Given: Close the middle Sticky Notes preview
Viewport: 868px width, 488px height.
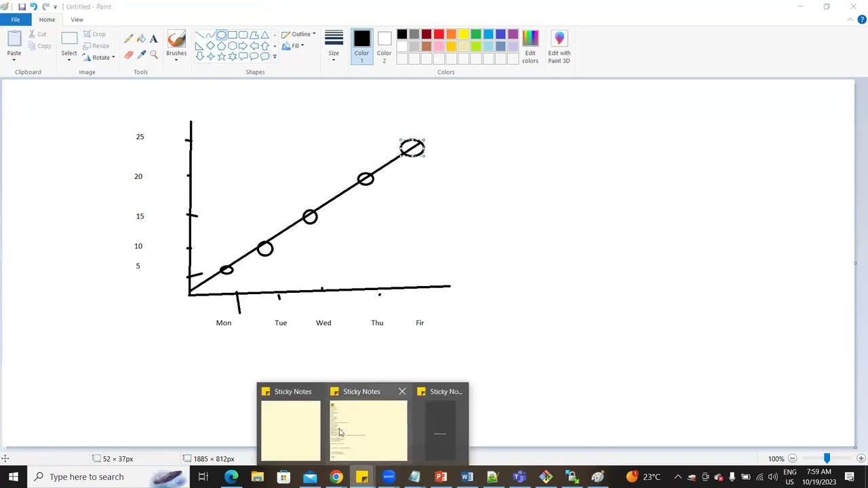Looking at the screenshot, I should (x=402, y=392).
